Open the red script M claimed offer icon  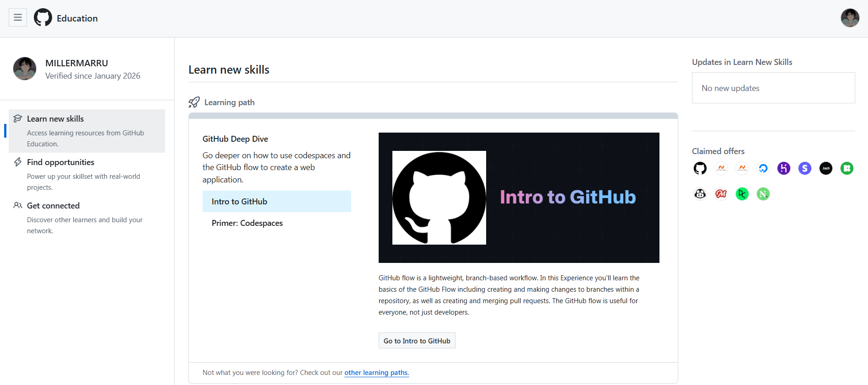pyautogui.click(x=721, y=194)
